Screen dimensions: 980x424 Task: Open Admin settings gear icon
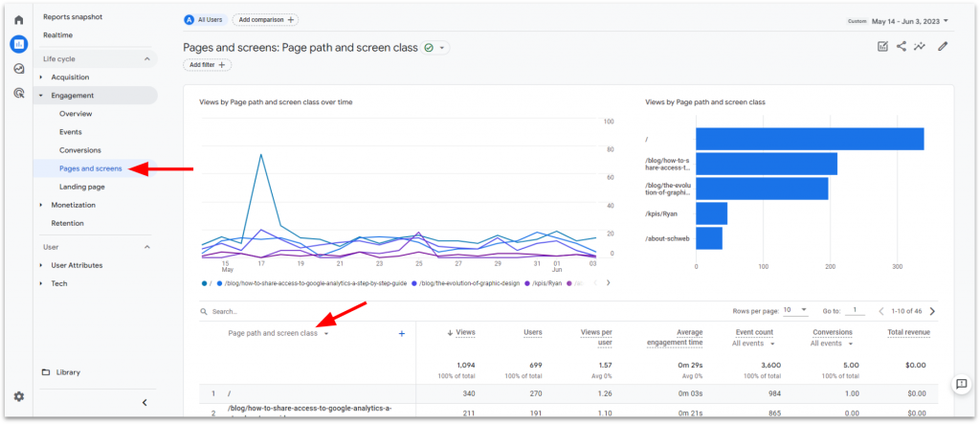[x=18, y=396]
